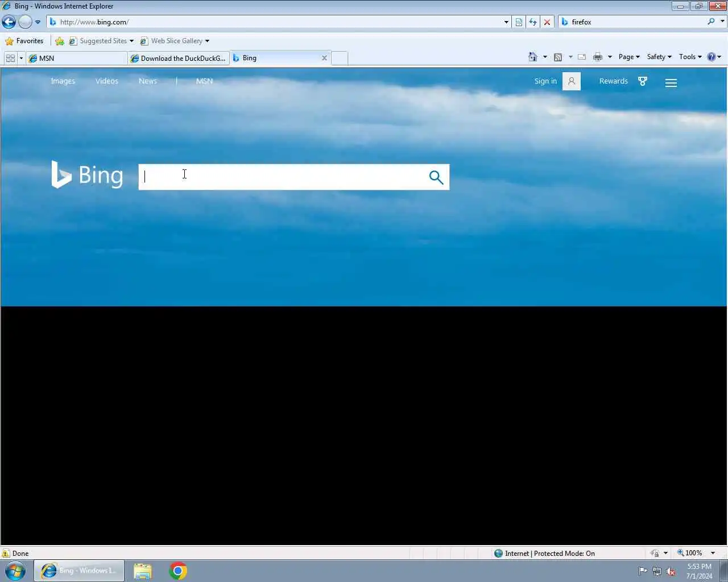Expand the zoom level dropdown arrow
The width and height of the screenshot is (728, 582).
pos(713,553)
